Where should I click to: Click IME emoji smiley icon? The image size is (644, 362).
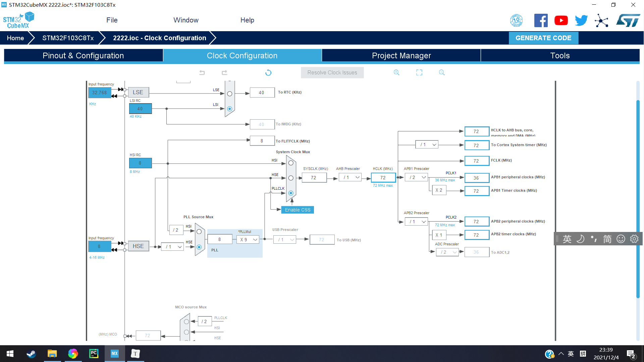coord(621,239)
